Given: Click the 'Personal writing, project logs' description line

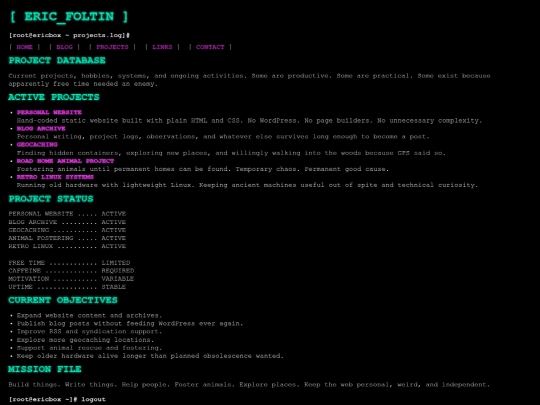Looking at the screenshot, I should (x=223, y=137).
